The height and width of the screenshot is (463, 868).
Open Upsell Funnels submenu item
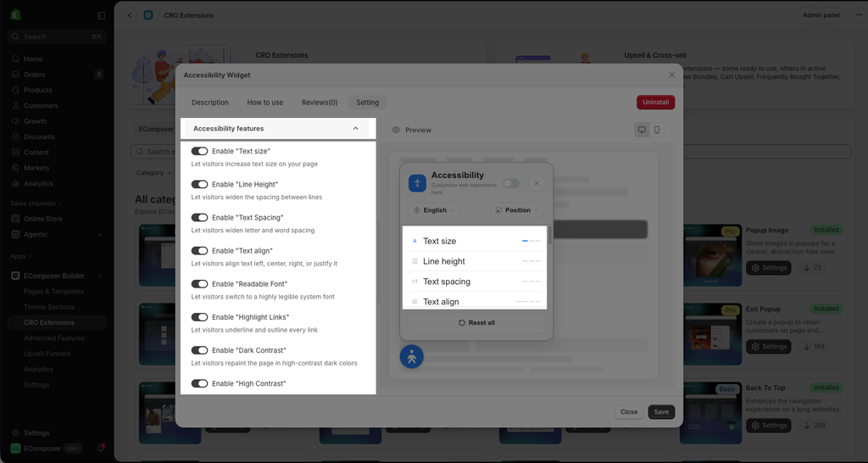click(x=47, y=354)
